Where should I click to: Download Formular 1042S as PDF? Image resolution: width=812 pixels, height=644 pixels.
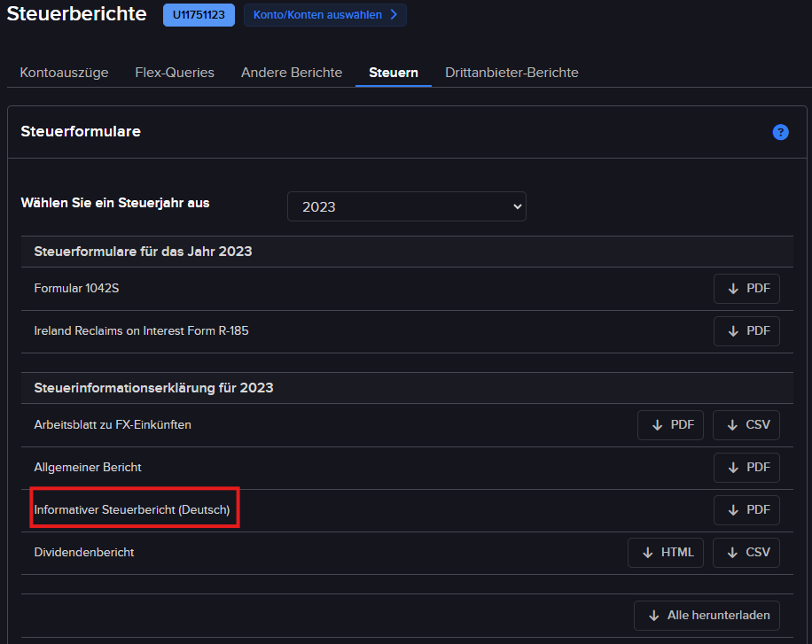point(746,289)
